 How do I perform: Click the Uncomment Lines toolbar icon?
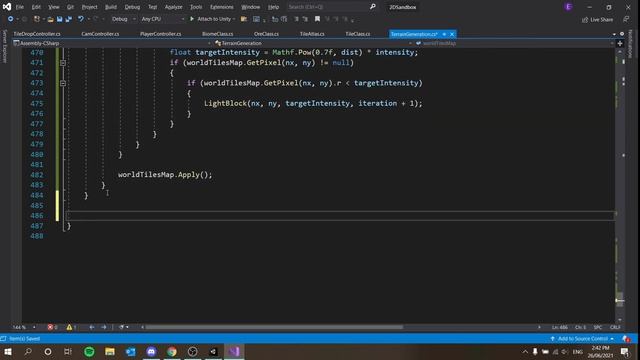click(305, 19)
